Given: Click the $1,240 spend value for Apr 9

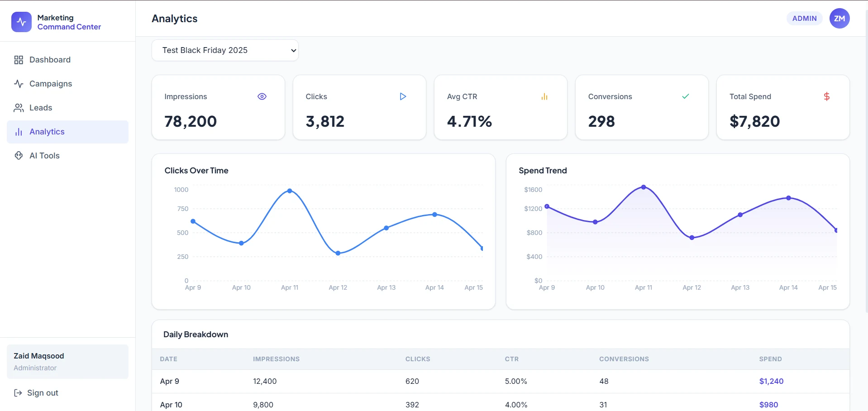Looking at the screenshot, I should (x=771, y=381).
